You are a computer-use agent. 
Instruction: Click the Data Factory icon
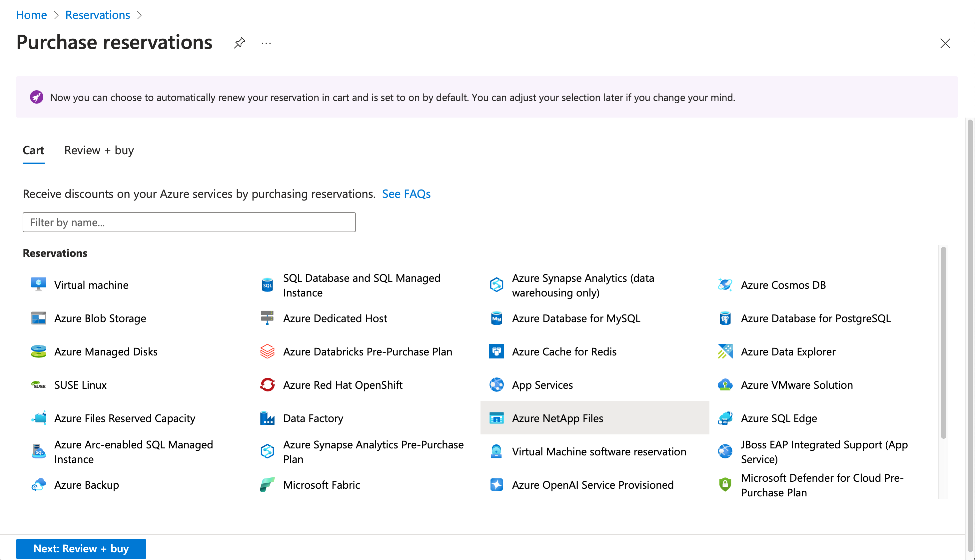[x=267, y=418]
